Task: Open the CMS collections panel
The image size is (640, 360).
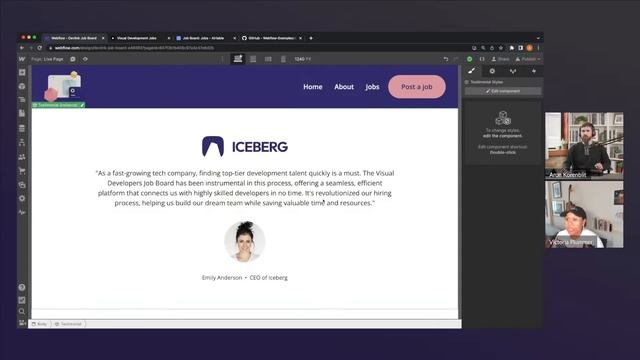Action: (22, 128)
